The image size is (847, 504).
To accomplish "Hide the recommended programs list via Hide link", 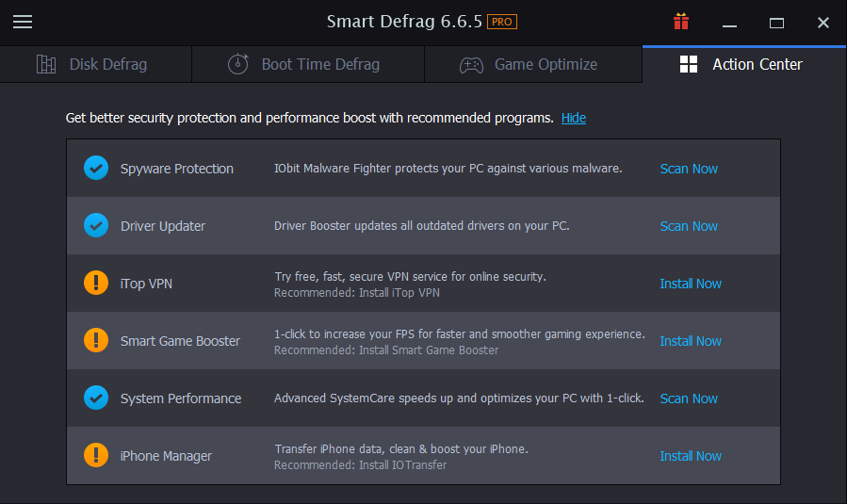I will [573, 118].
